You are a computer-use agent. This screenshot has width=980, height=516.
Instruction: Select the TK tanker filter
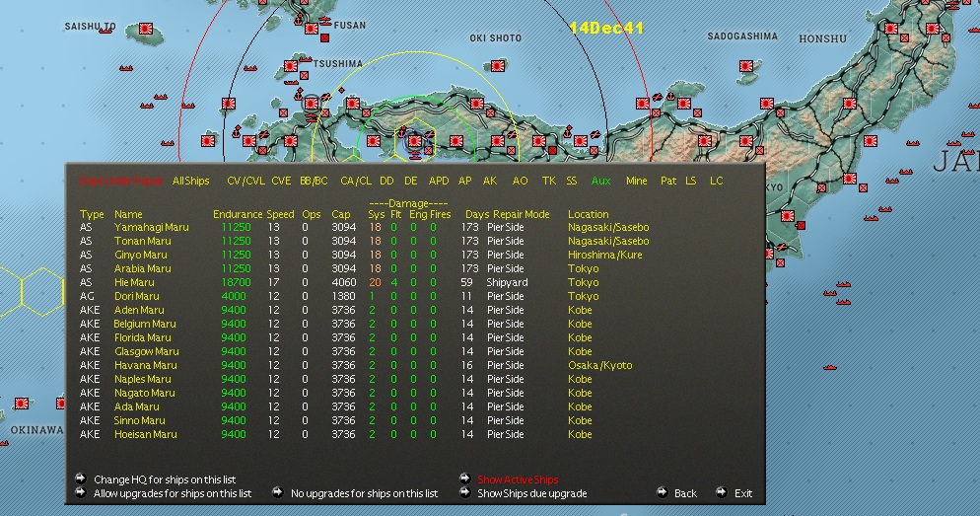click(549, 181)
